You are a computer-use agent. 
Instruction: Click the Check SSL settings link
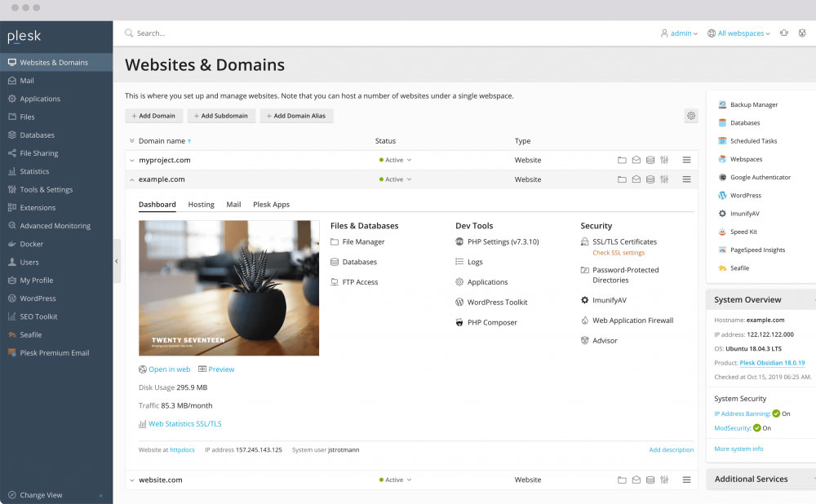pos(619,253)
